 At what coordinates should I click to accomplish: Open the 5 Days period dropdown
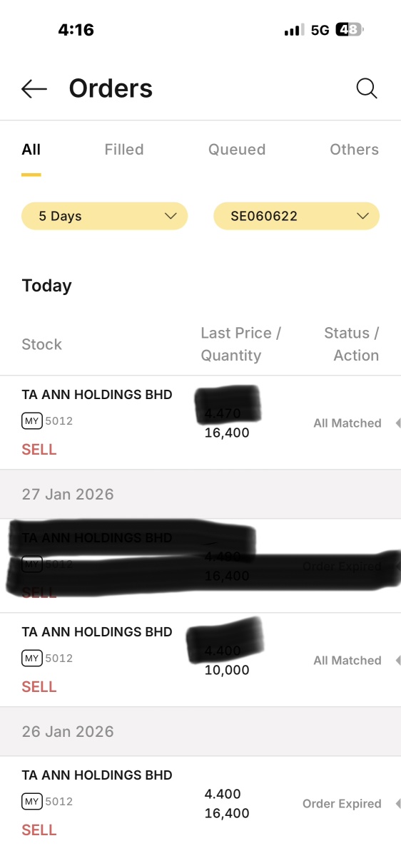(105, 216)
